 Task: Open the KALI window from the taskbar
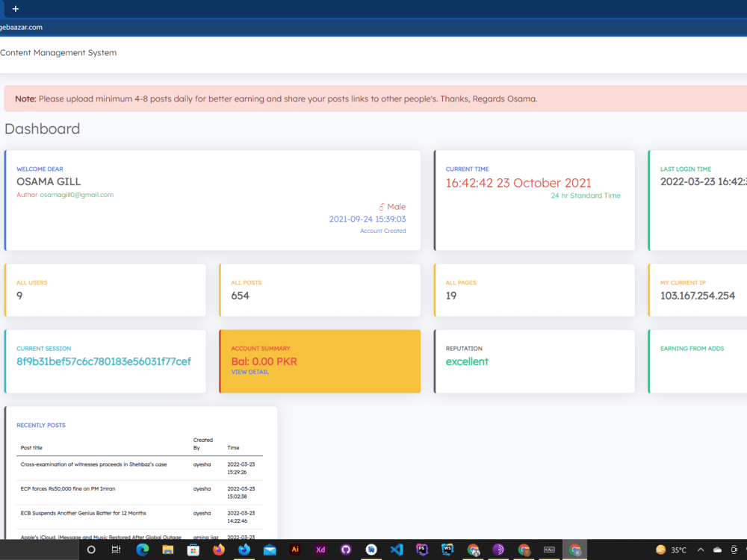(x=549, y=550)
